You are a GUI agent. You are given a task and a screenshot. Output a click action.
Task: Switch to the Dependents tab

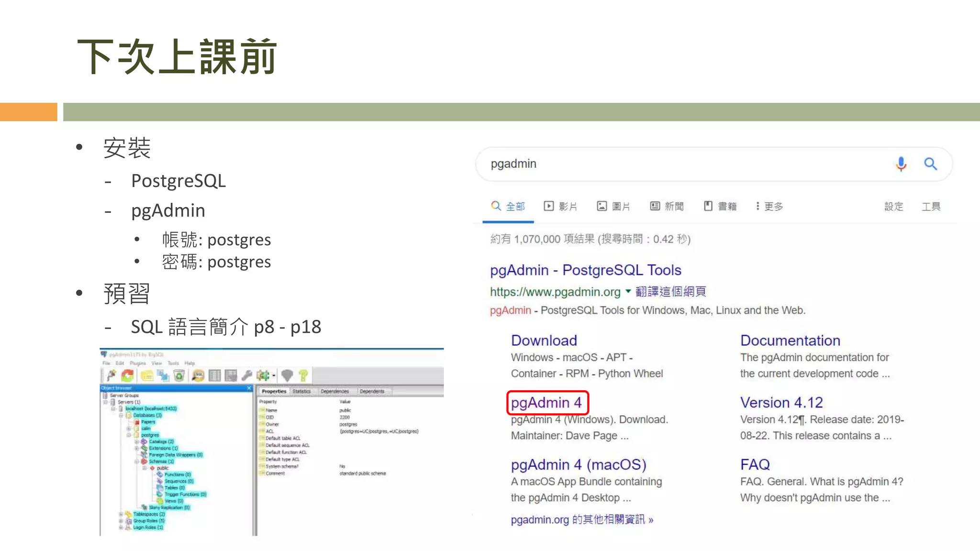coord(372,391)
